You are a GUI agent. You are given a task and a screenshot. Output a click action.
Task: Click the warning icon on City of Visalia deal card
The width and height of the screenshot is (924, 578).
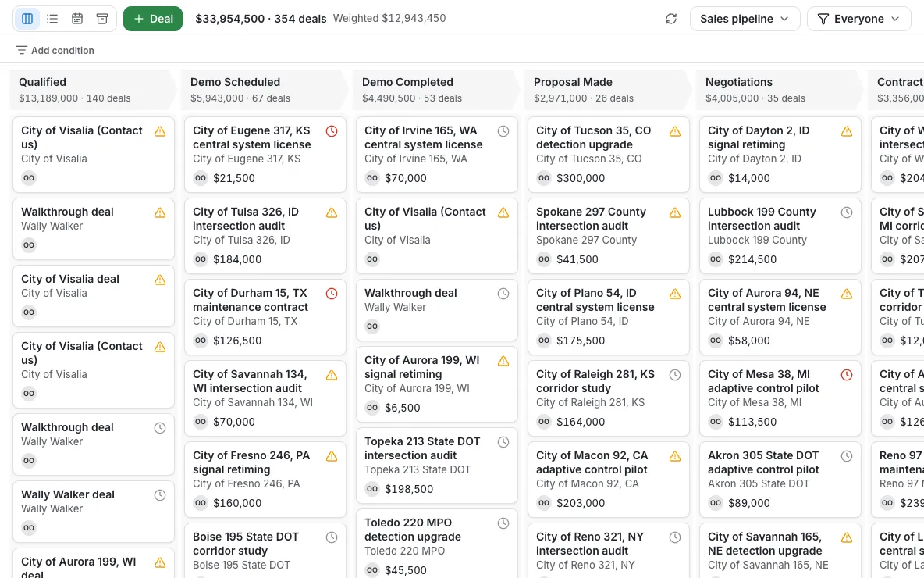160,280
